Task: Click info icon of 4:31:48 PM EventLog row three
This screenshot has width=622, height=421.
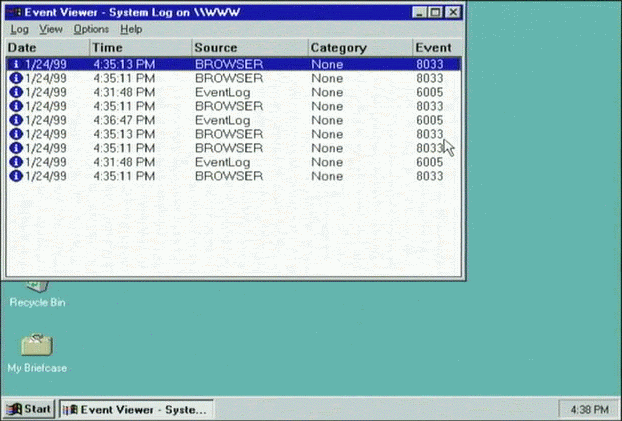Action: (x=15, y=92)
